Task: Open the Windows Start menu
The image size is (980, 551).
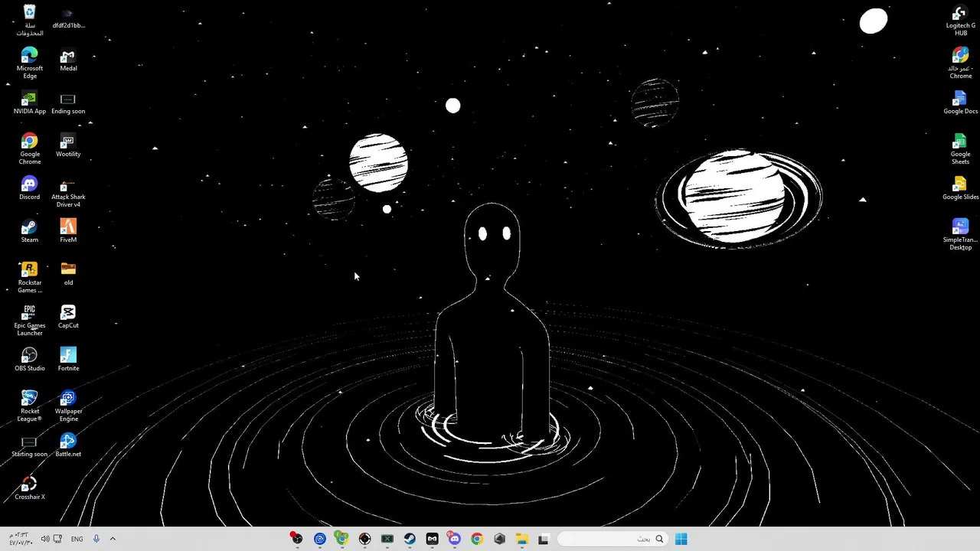Action: (x=681, y=539)
